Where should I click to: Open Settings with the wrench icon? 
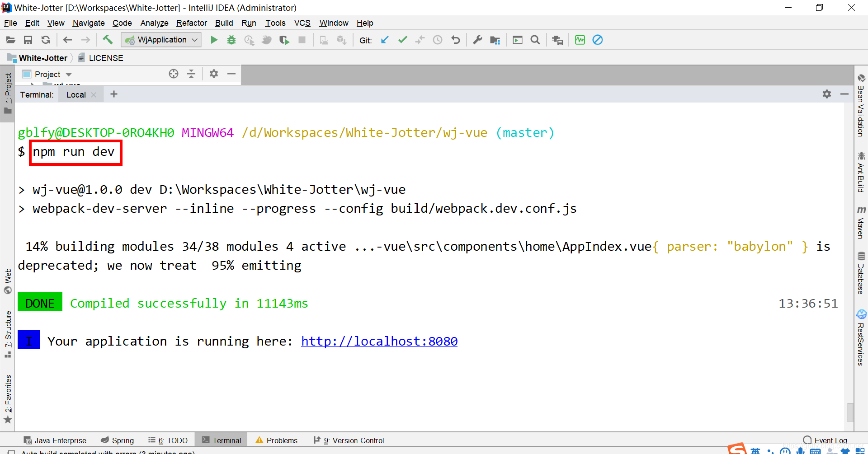[477, 40]
